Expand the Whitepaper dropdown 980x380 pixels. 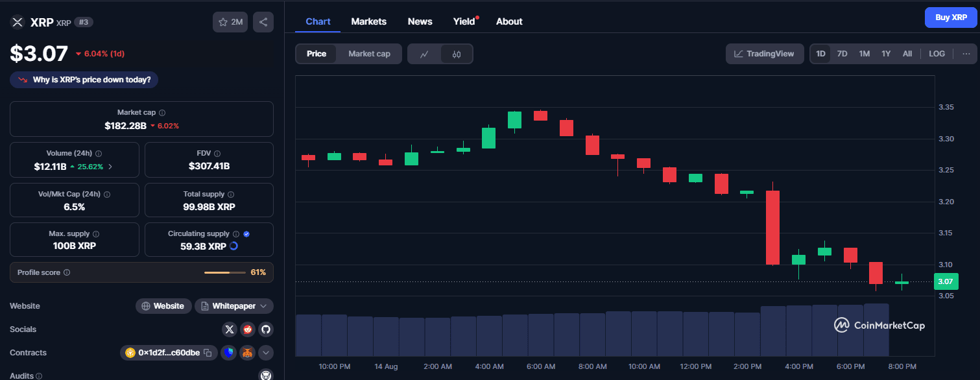(263, 306)
